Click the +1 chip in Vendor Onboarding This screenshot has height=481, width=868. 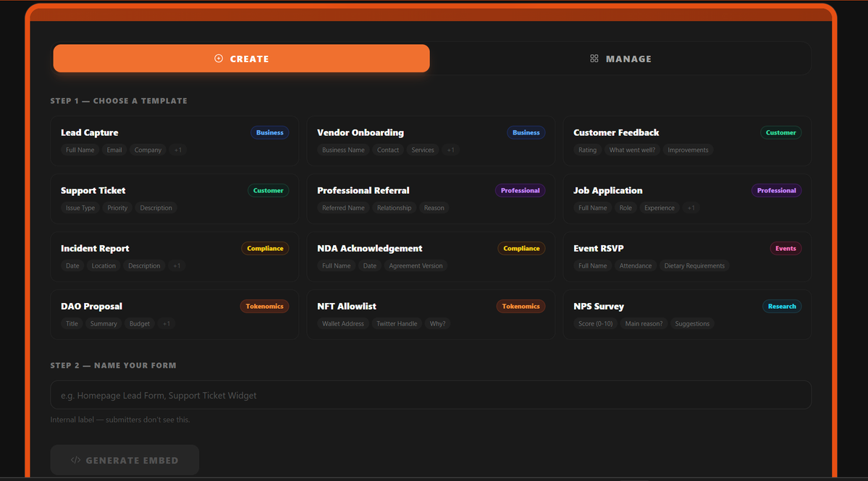coord(450,150)
